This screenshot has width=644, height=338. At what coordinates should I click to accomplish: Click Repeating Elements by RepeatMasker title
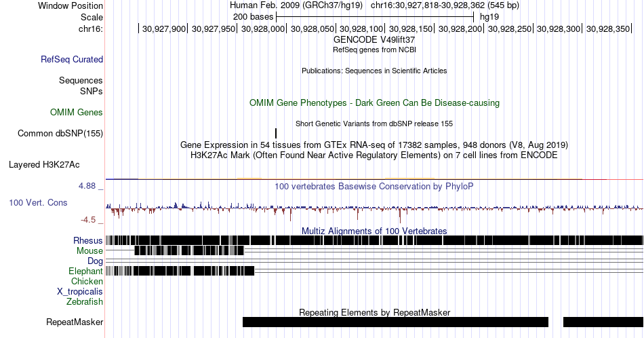tap(374, 312)
